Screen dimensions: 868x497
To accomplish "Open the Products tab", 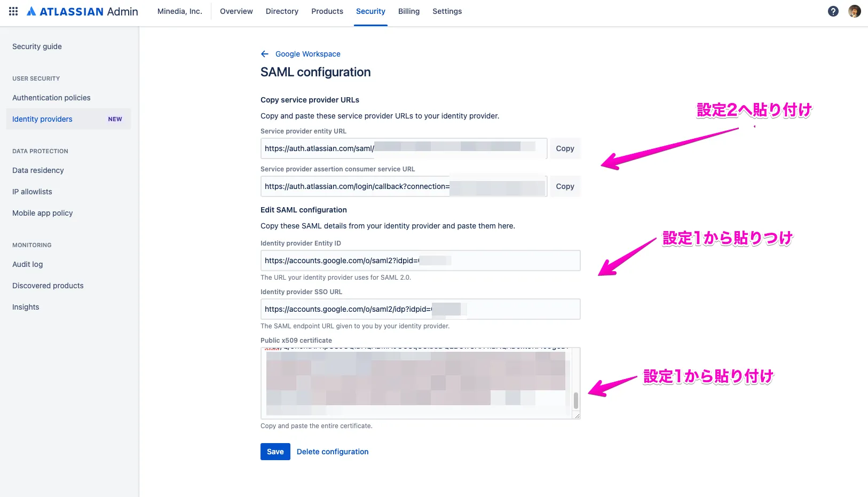I will pos(327,11).
